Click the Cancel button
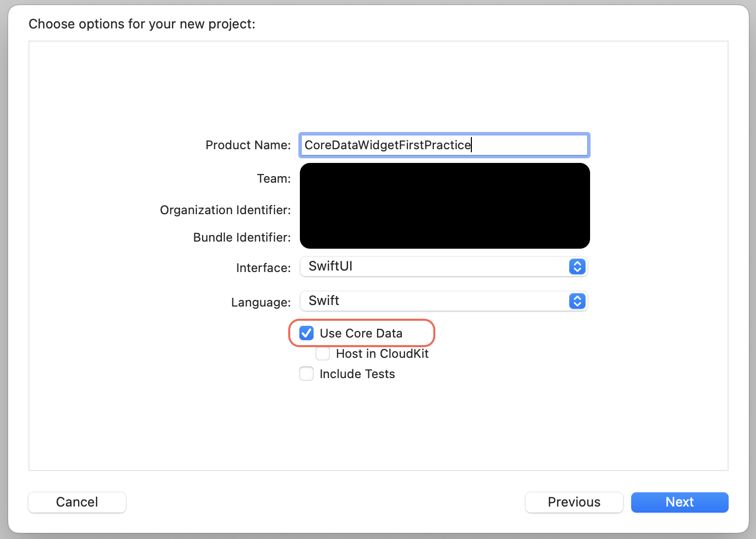Viewport: 756px width, 539px height. [x=77, y=502]
